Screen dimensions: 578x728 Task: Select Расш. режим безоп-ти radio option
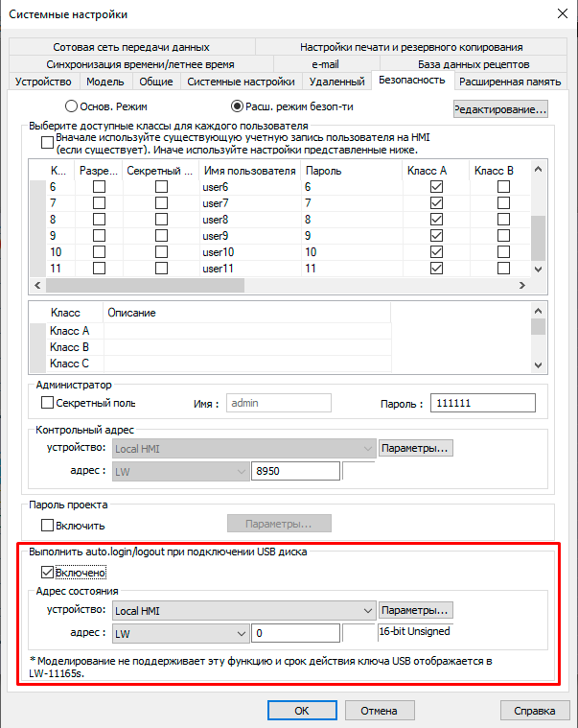(x=237, y=106)
